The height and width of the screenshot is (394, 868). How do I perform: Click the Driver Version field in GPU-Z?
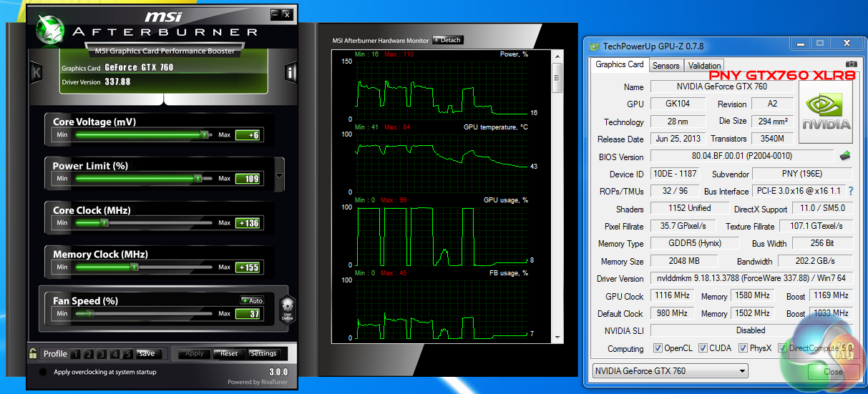(x=751, y=278)
